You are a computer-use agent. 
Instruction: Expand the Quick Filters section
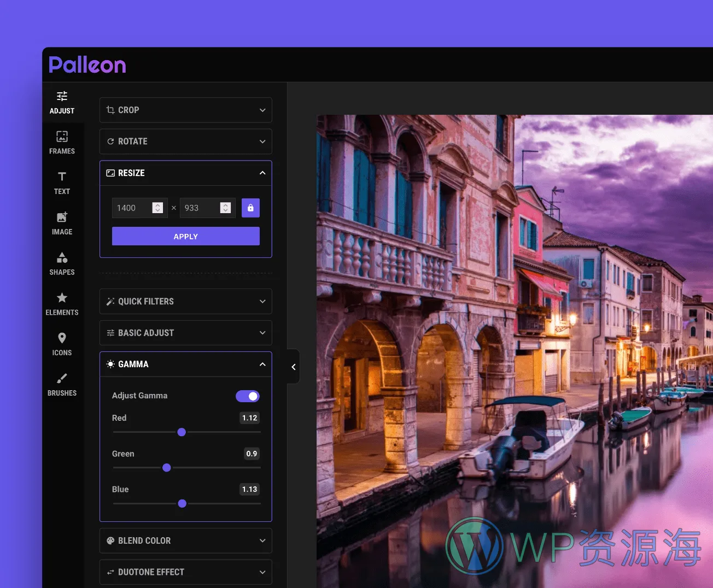(185, 301)
